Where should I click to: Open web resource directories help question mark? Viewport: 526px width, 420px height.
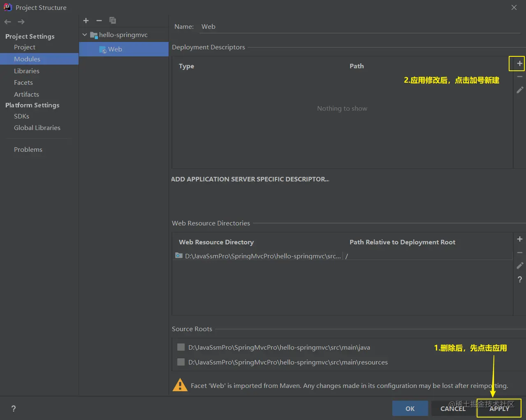[x=520, y=279]
